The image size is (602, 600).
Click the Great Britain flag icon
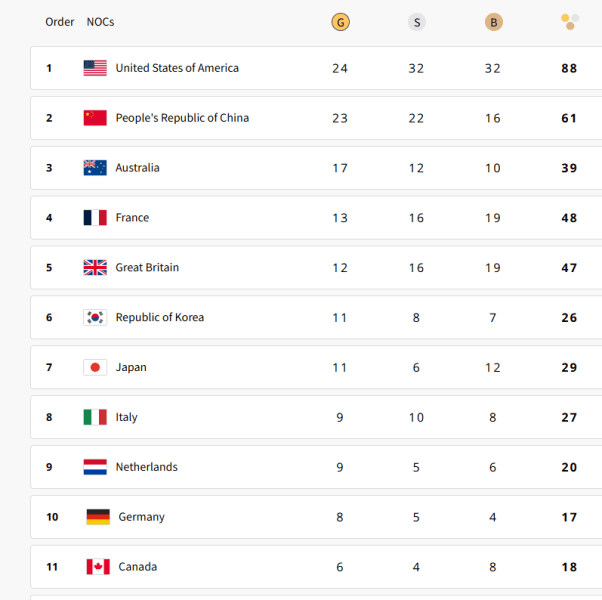click(95, 268)
